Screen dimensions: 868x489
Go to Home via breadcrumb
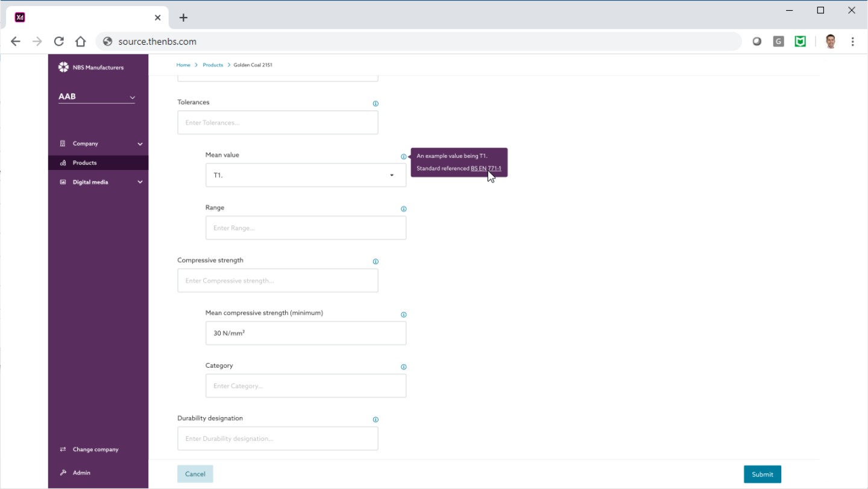(183, 65)
